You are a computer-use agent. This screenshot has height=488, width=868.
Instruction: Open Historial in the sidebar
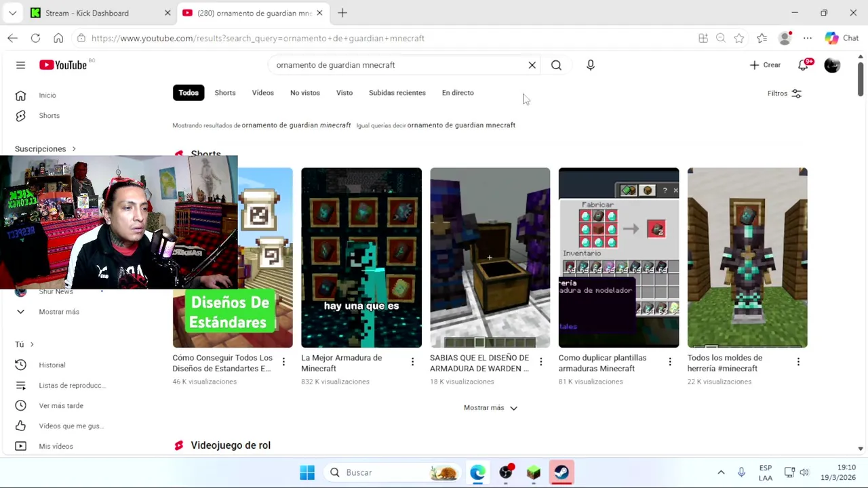(x=52, y=365)
